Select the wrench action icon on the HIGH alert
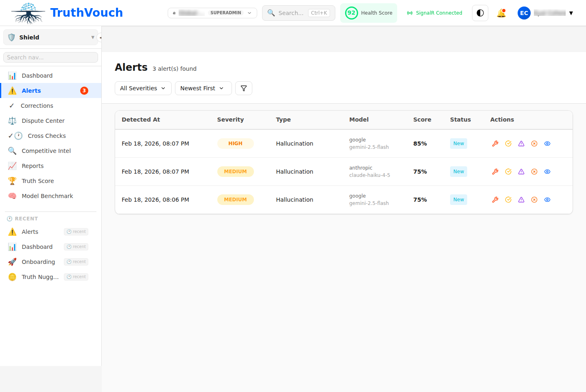Image resolution: width=586 pixels, height=392 pixels. [x=495, y=144]
